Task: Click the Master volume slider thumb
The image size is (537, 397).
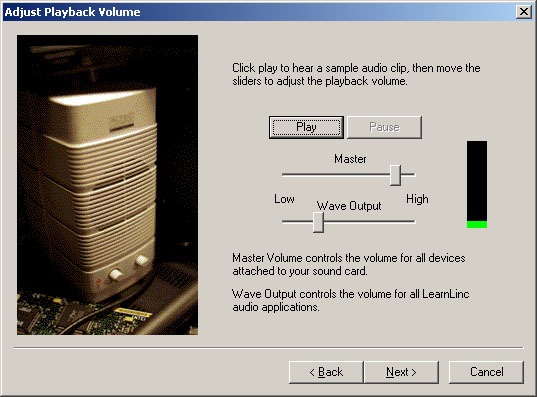Action: pos(396,175)
